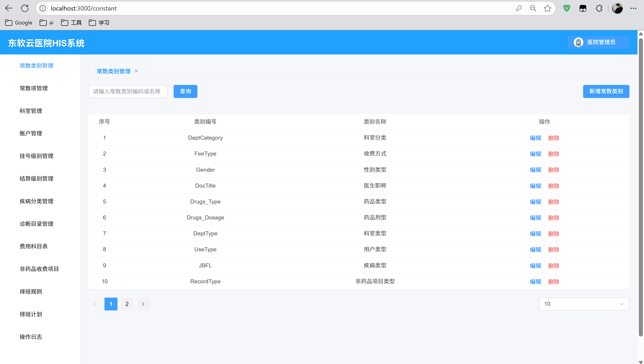Edit the DeptCategory row
The image size is (644, 364).
pos(535,138)
